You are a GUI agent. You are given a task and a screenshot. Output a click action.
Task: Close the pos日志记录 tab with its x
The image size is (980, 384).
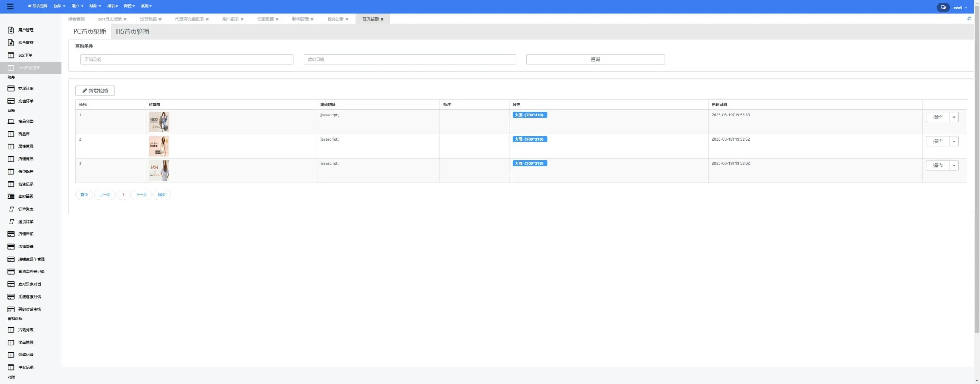point(125,19)
